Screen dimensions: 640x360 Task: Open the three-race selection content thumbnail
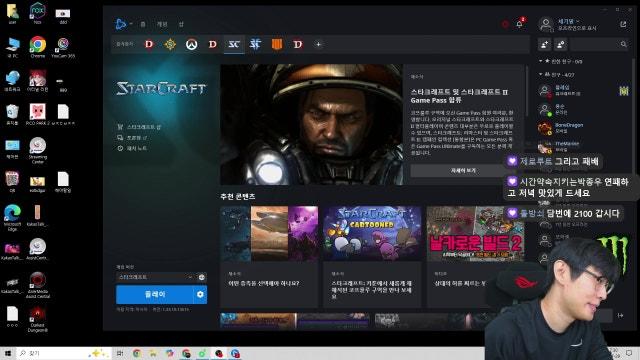pyautogui.click(x=269, y=233)
